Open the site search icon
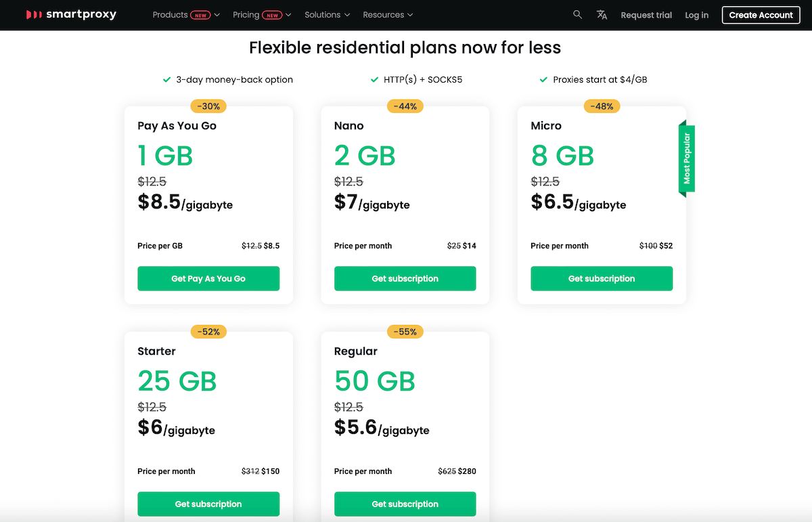This screenshot has height=522, width=812. pyautogui.click(x=577, y=14)
